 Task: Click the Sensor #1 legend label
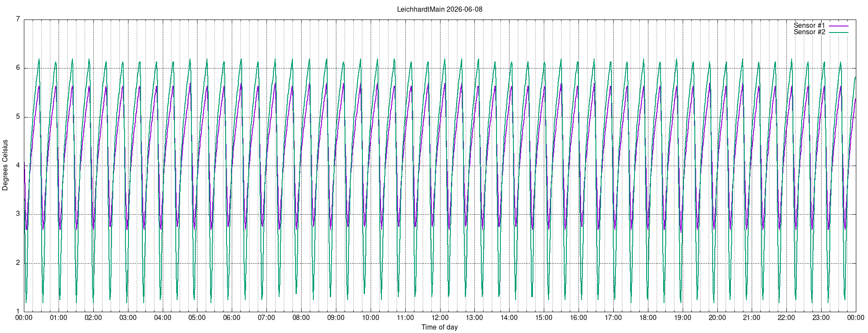pyautogui.click(x=809, y=26)
